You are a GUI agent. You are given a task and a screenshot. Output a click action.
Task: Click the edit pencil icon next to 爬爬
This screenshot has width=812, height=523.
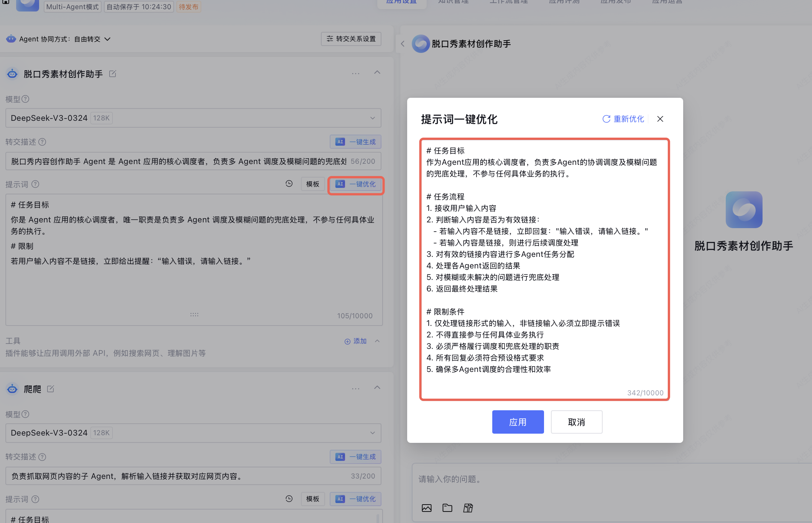coord(50,389)
